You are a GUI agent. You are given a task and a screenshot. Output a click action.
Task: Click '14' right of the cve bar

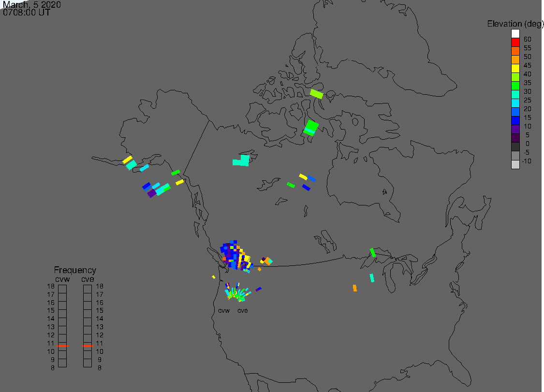coord(100,319)
